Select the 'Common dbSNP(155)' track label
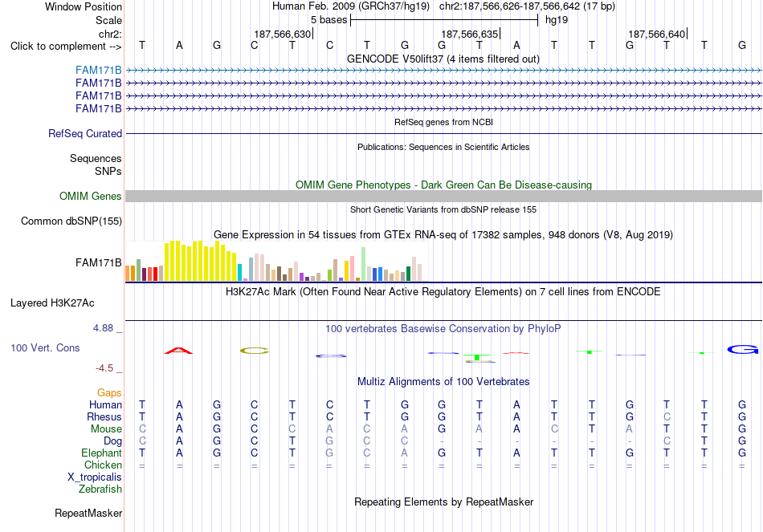Image resolution: width=763 pixels, height=532 pixels. [71, 221]
